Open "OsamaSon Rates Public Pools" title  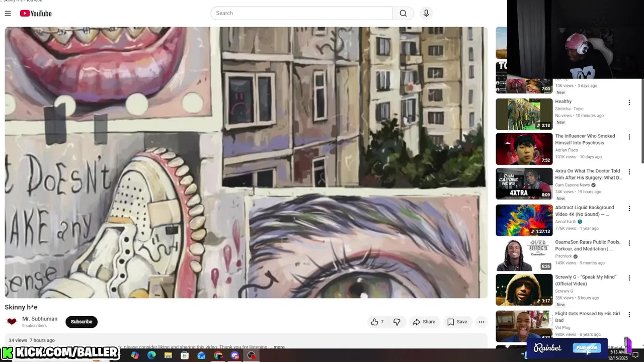587,245
